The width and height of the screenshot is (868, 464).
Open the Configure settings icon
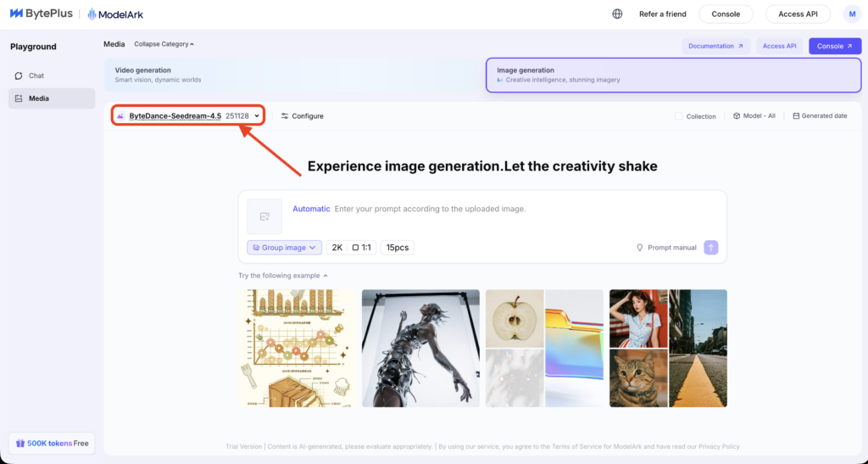[x=285, y=116]
